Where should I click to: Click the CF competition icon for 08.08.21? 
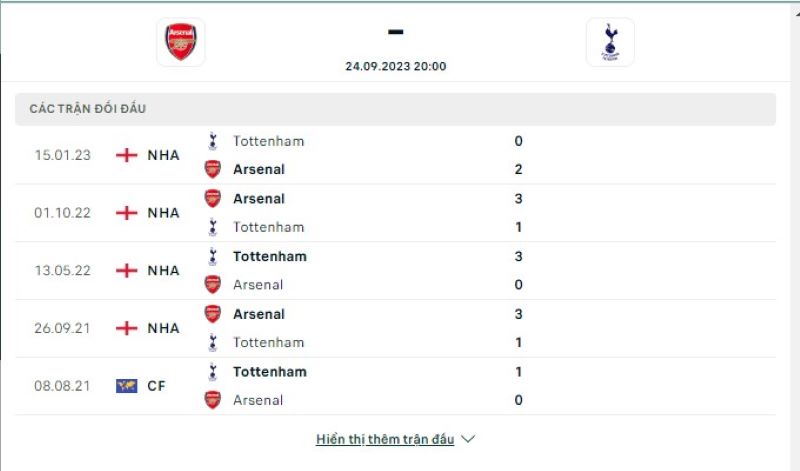pyautogui.click(x=126, y=386)
